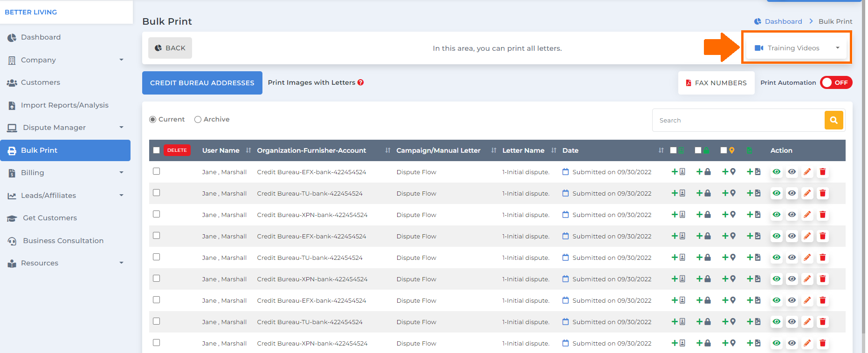Preview first TU letter with green eye
Image resolution: width=868 pixels, height=353 pixels.
point(777,193)
